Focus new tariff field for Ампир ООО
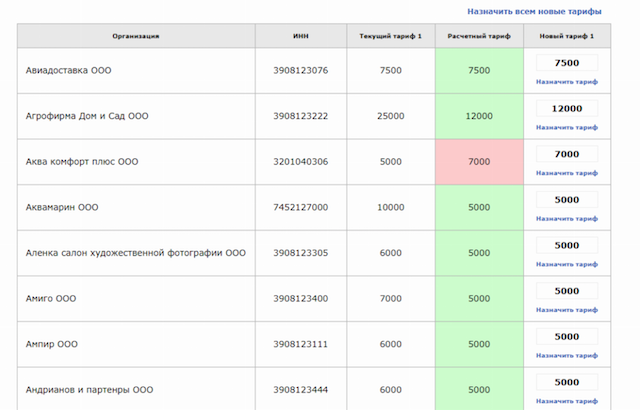The height and width of the screenshot is (410, 640). coord(567,337)
